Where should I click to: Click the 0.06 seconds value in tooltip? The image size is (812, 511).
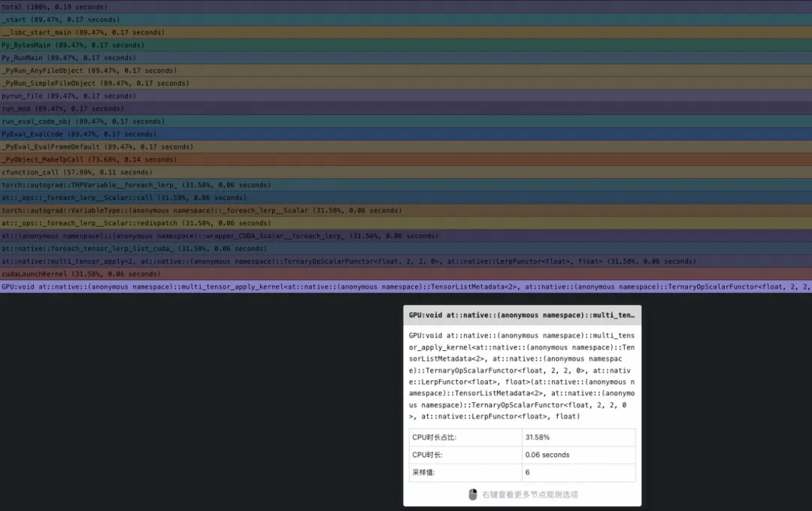pyautogui.click(x=547, y=455)
